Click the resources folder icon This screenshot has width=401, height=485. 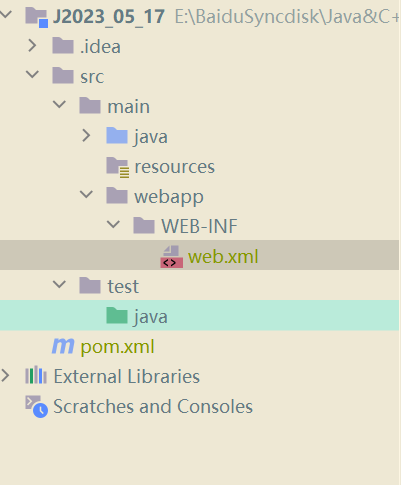click(118, 167)
